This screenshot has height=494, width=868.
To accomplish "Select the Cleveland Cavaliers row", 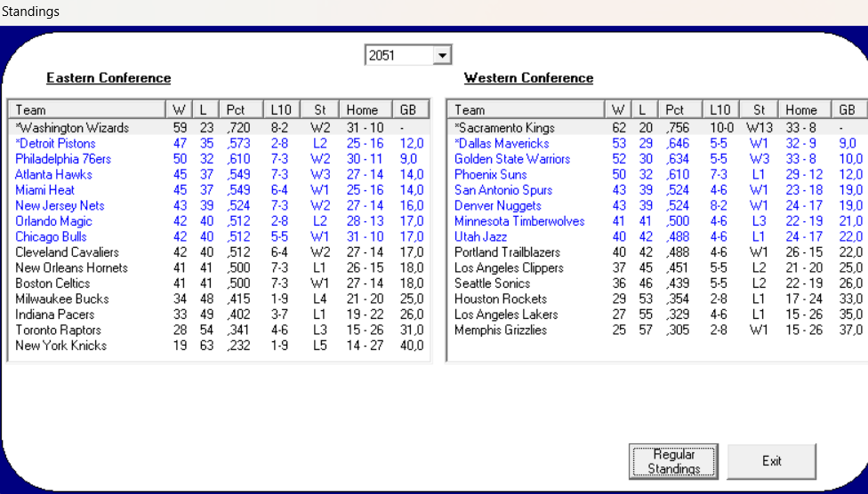I will coord(219,251).
